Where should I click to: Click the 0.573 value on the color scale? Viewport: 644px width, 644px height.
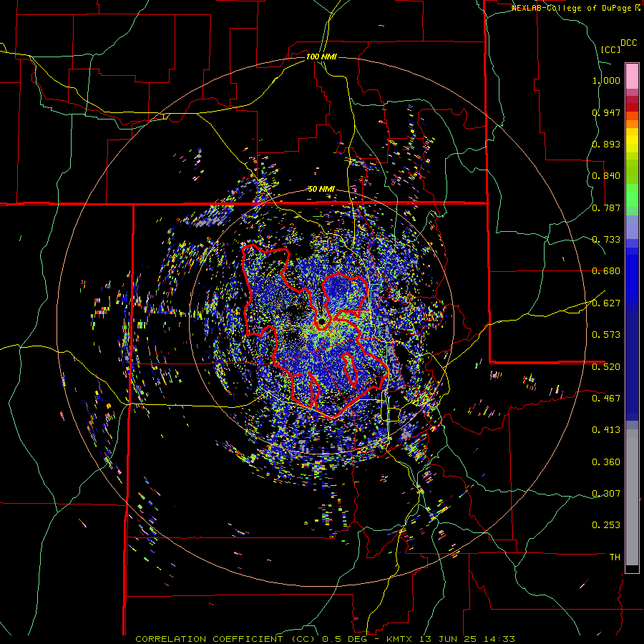tap(606, 335)
